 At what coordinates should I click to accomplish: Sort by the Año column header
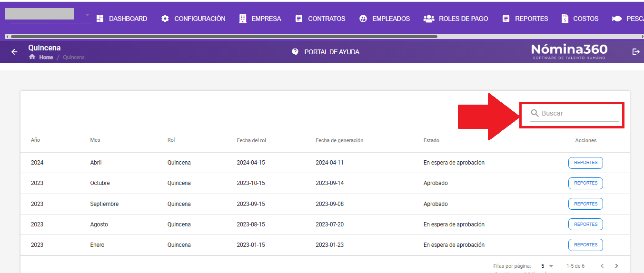point(35,140)
